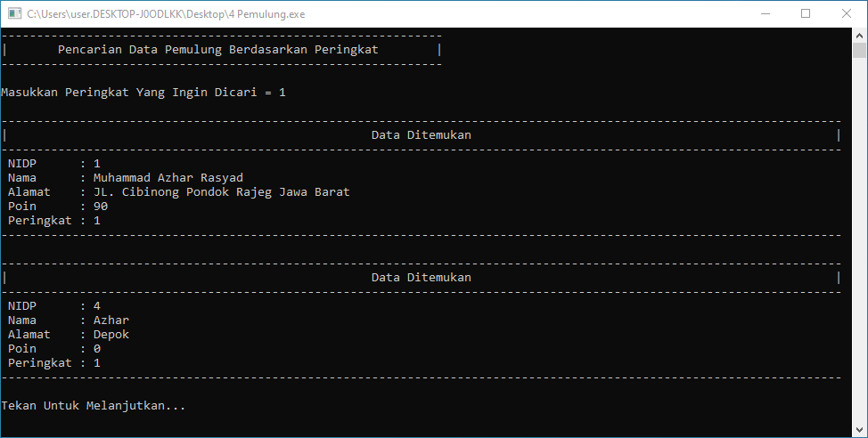Viewport: 868px width, 438px height.
Task: Maximize the console window
Action: pos(806,14)
